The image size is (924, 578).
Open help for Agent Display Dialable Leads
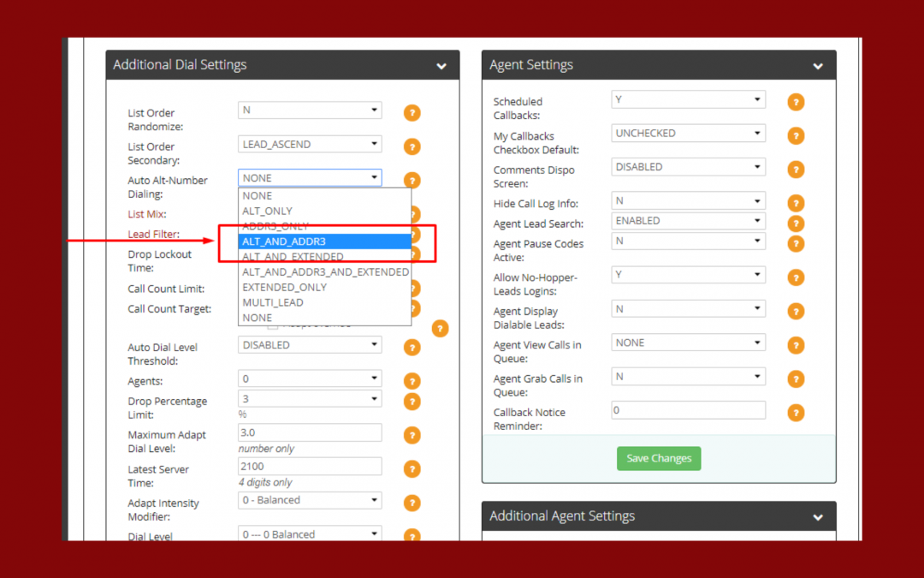pos(796,312)
